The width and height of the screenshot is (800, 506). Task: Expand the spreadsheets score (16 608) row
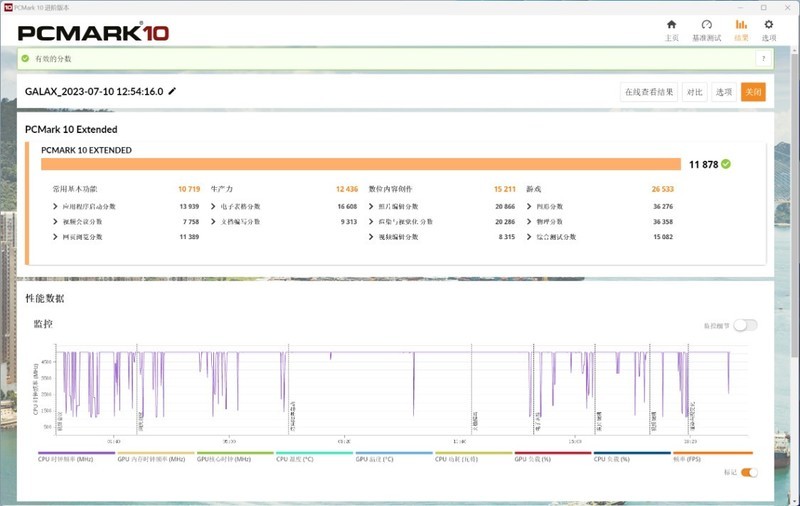click(213, 206)
